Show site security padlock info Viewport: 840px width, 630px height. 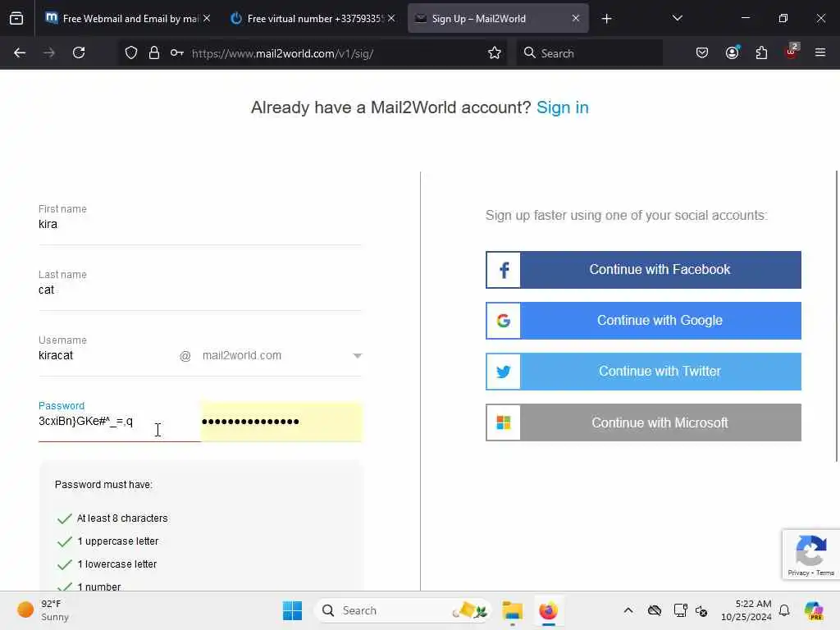[x=154, y=52]
